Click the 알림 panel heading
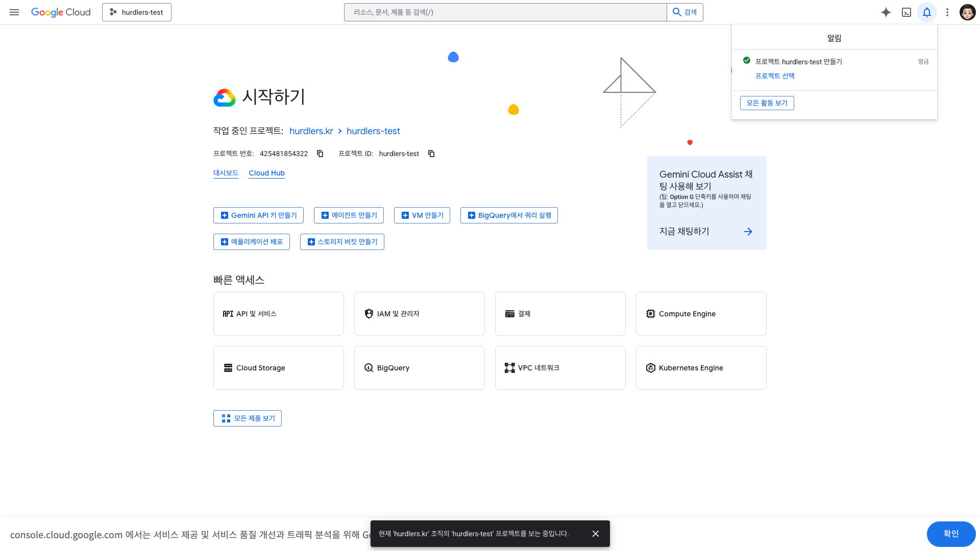Viewport: 980px width, 551px height. pyautogui.click(x=835, y=38)
